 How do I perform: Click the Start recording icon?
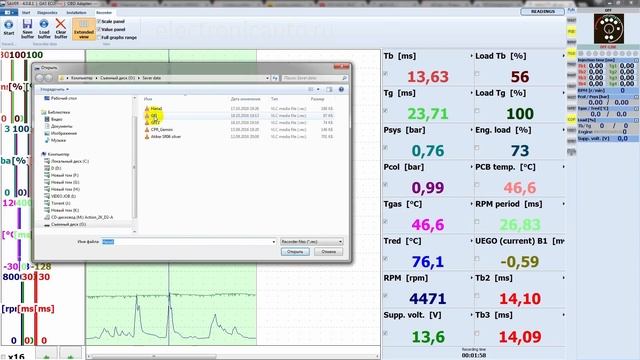(9, 25)
